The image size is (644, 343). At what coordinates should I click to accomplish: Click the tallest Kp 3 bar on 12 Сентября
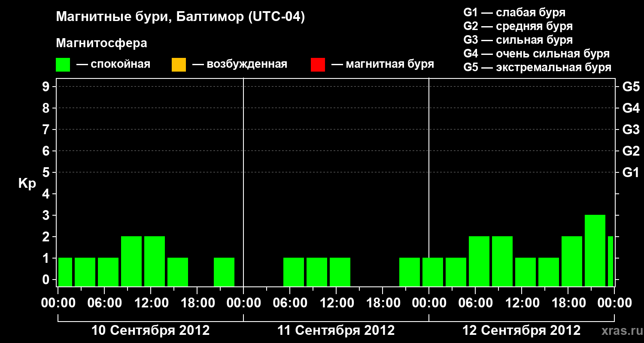click(x=595, y=250)
